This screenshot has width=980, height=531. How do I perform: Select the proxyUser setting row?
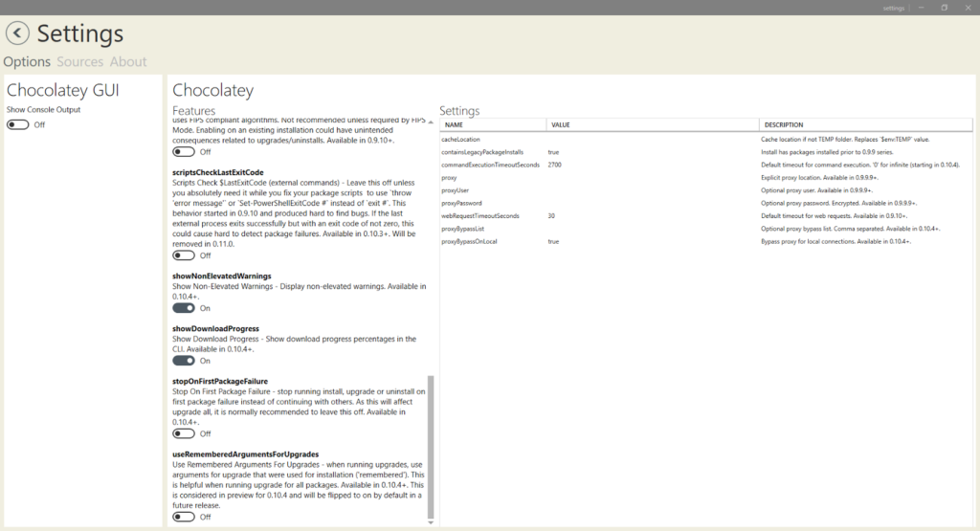pos(706,190)
